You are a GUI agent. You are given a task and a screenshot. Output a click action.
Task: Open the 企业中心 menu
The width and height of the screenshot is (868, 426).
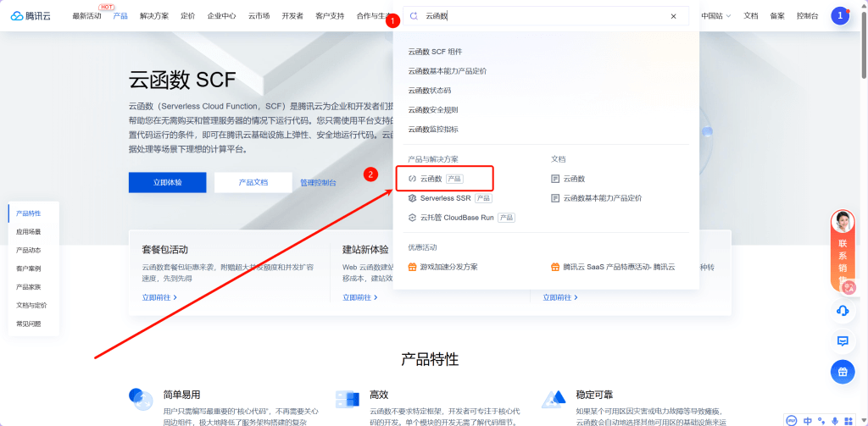[x=222, y=16]
